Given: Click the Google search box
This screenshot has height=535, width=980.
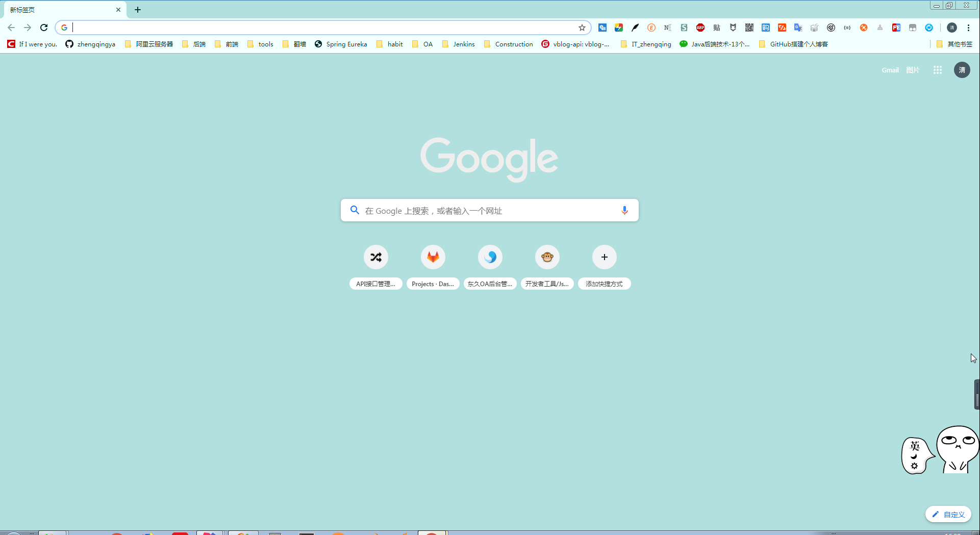Looking at the screenshot, I should pos(490,210).
